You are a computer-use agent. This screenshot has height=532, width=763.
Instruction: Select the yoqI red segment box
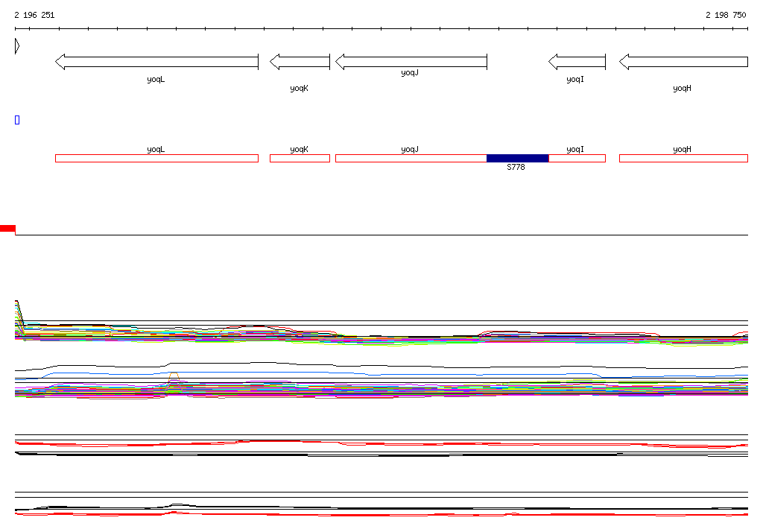pos(577,158)
